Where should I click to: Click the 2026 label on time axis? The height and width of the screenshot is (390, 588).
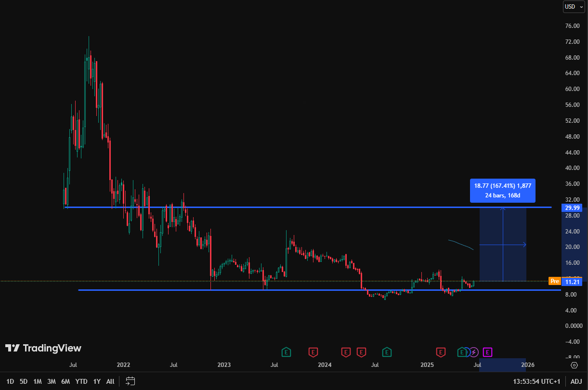click(527, 365)
